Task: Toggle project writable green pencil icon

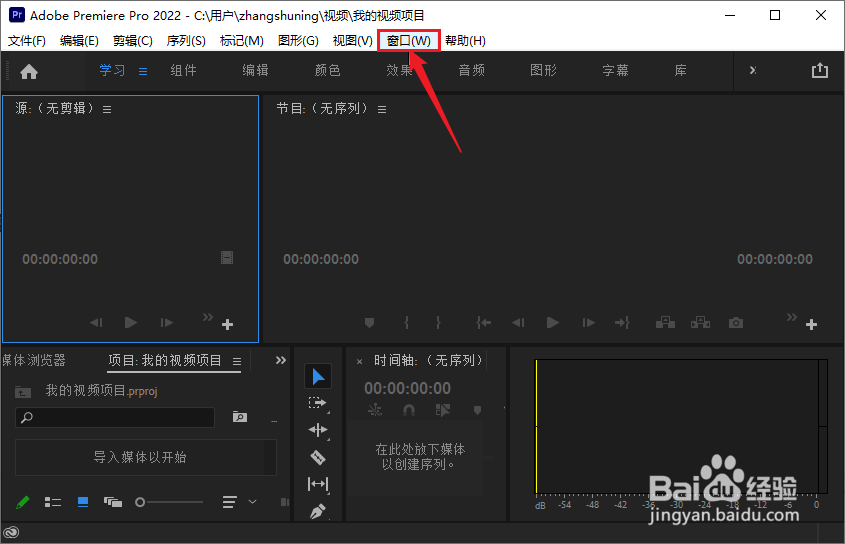Action: [x=22, y=502]
